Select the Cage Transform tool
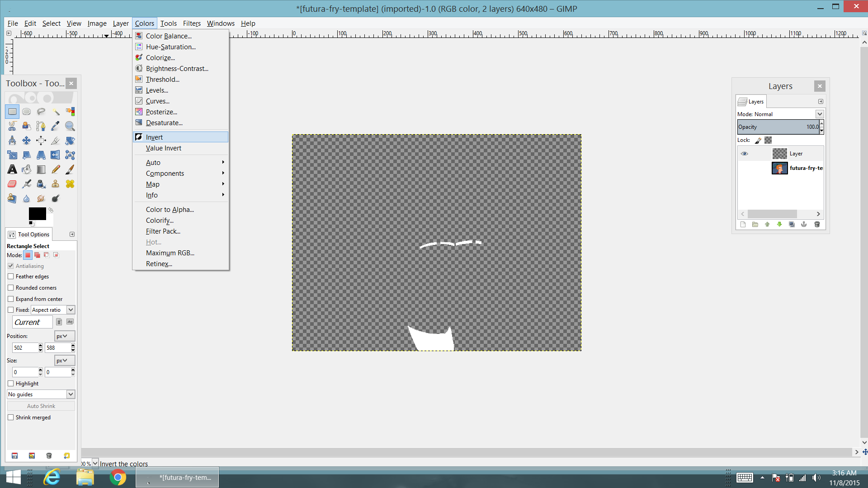The width and height of the screenshot is (868, 488). point(70,155)
